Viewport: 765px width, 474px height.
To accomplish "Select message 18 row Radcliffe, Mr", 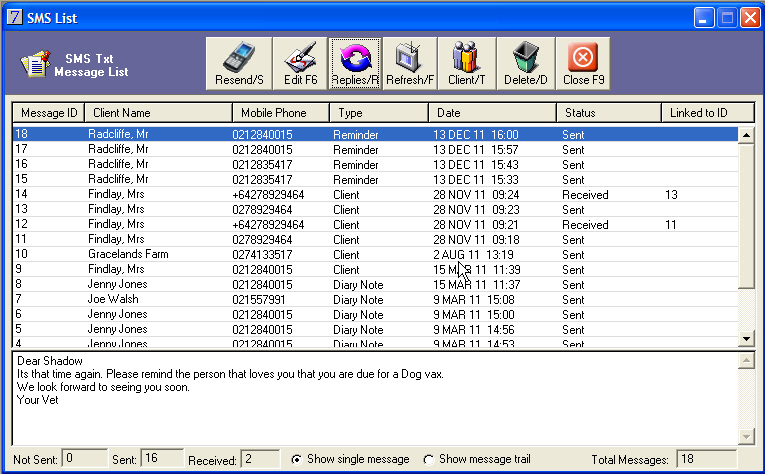I will (375, 134).
